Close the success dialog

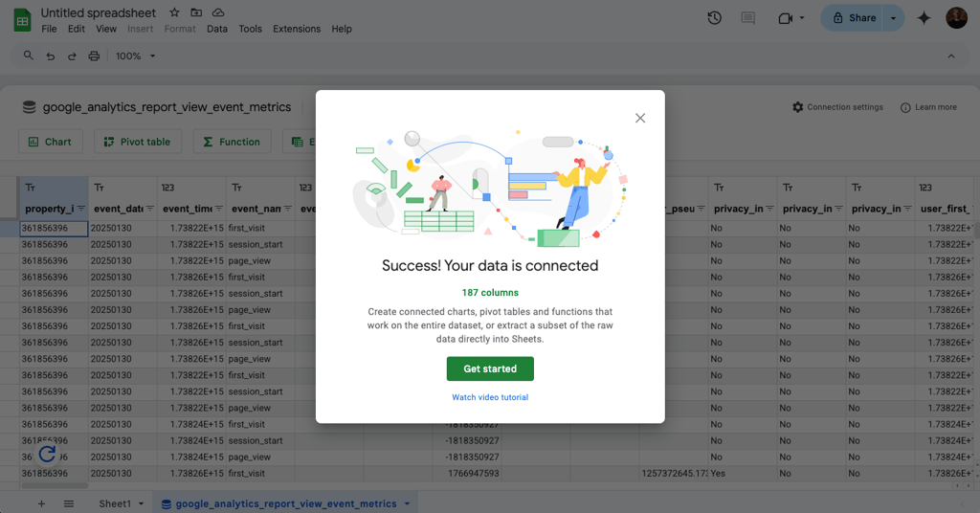640,118
